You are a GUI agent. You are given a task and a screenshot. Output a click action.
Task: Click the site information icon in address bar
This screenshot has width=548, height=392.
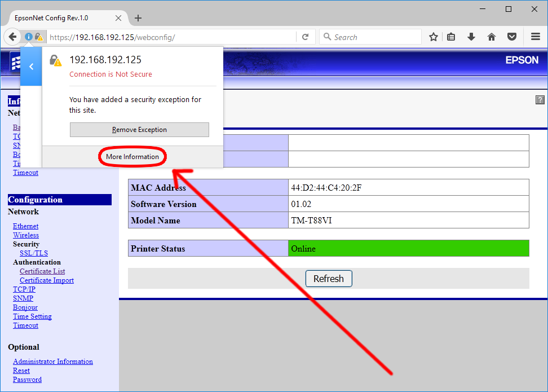pyautogui.click(x=29, y=37)
